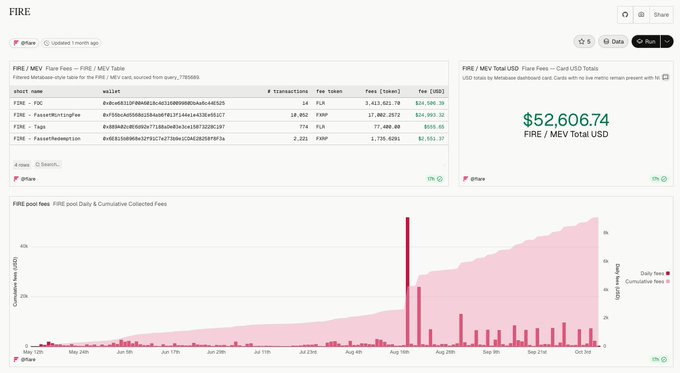This screenshot has width=680, height=373.
Task: Click the Share button
Action: 661,15
